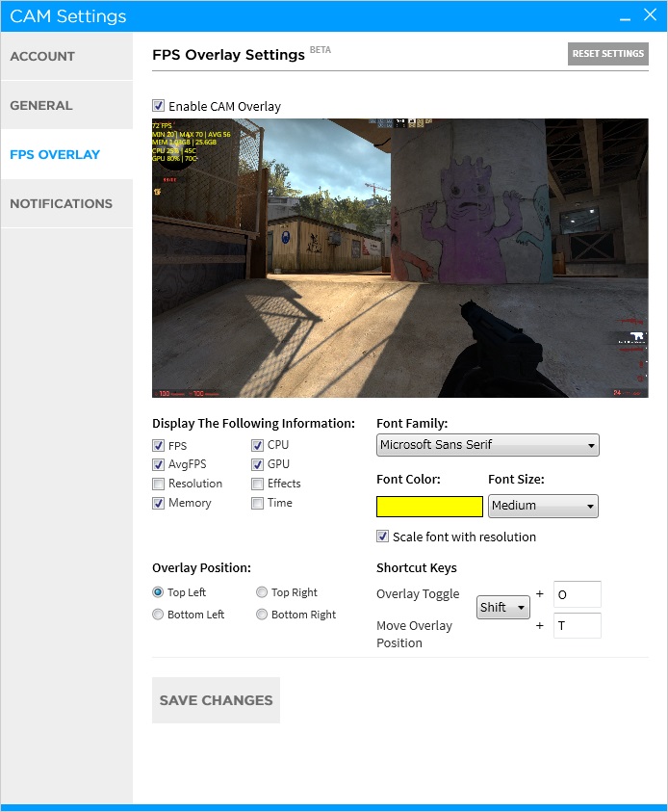Switch to the General tab
Viewport: 668px width, 812px height.
[x=66, y=106]
